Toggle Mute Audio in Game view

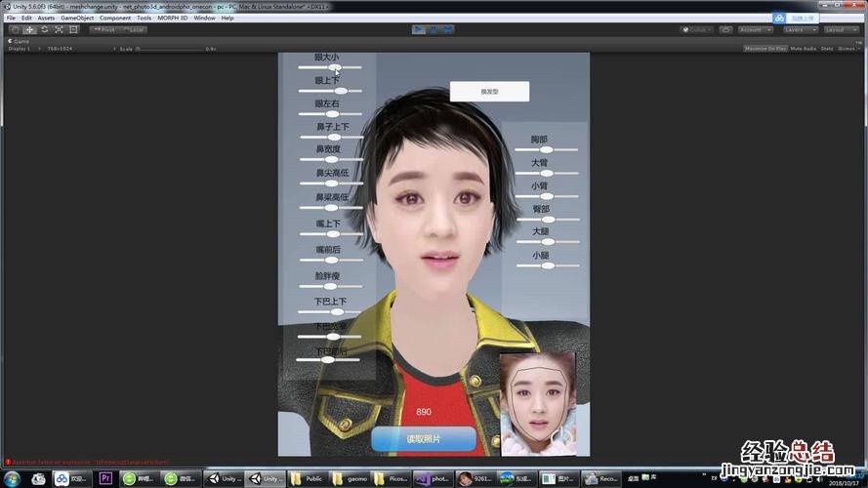click(803, 48)
